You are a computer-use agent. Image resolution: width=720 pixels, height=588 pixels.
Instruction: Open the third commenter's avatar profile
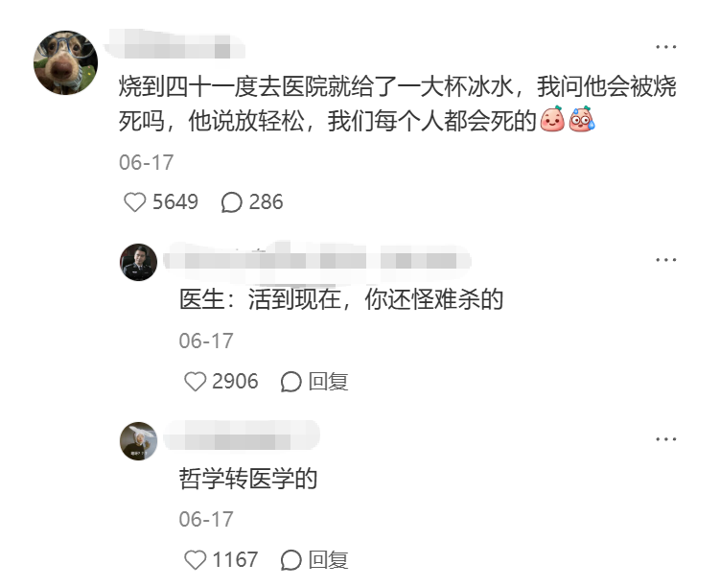(x=138, y=441)
